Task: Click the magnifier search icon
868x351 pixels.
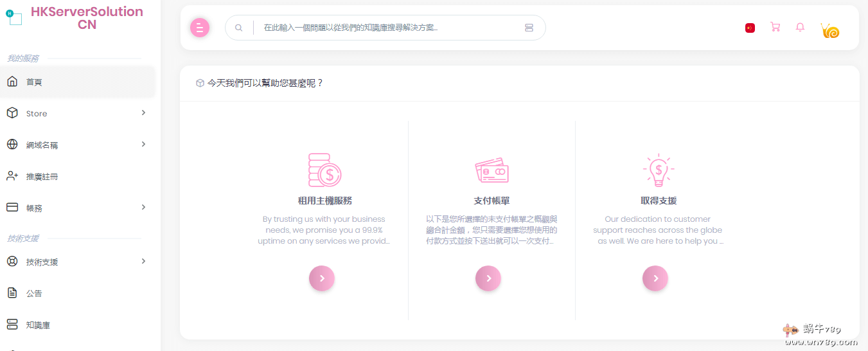Action: [x=239, y=28]
